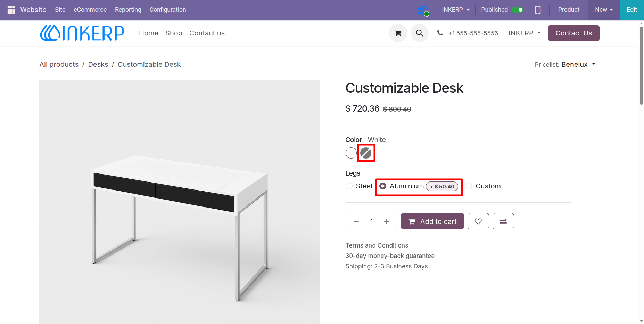This screenshot has height=324, width=644.
Task: Add product to wishlist heart icon
Action: point(478,221)
